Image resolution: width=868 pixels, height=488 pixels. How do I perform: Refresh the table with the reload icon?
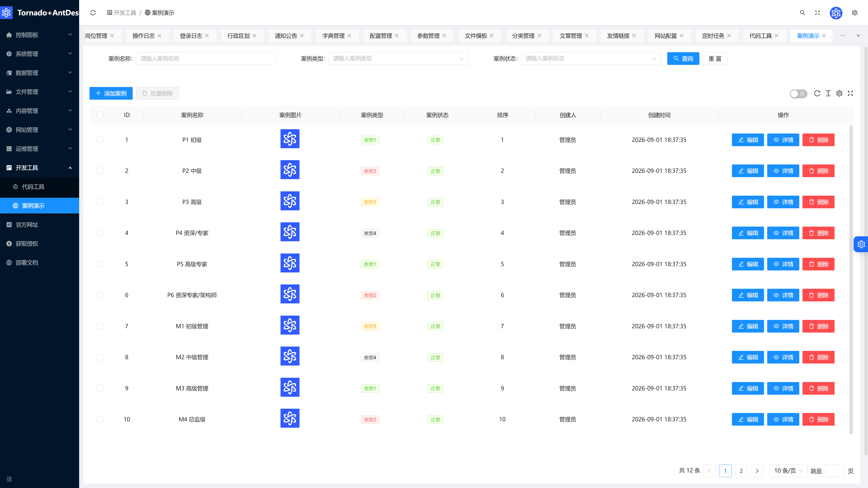[817, 93]
